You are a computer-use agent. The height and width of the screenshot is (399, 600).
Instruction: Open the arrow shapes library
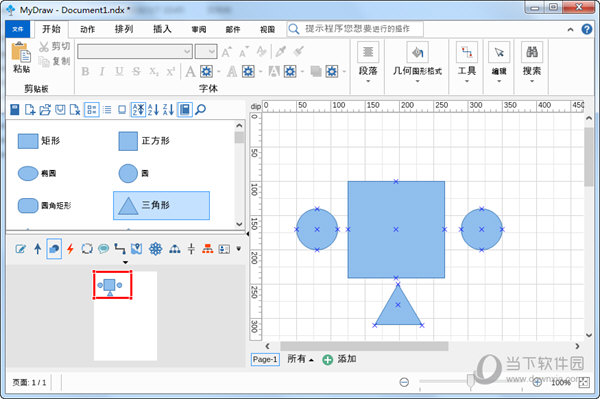pyautogui.click(x=38, y=249)
